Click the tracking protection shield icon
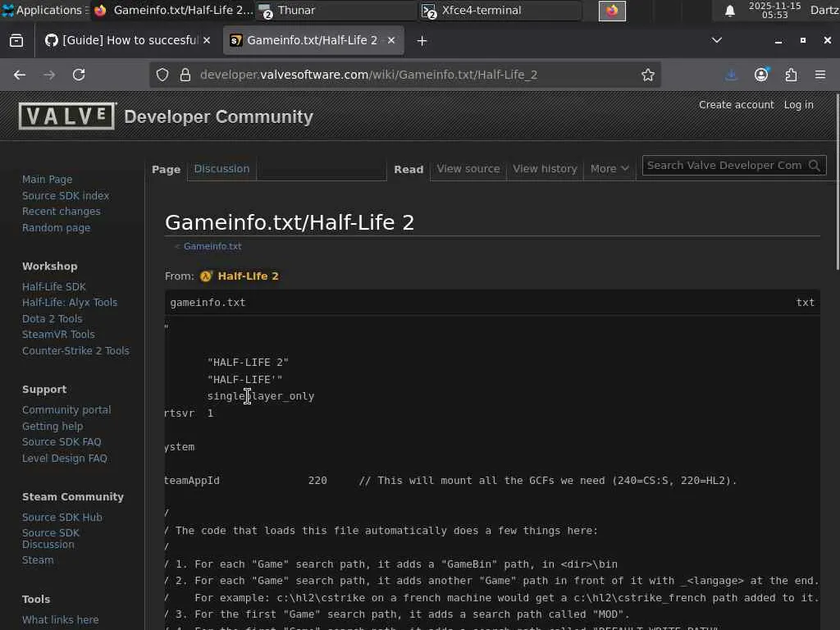This screenshot has width=840, height=630. (162, 75)
